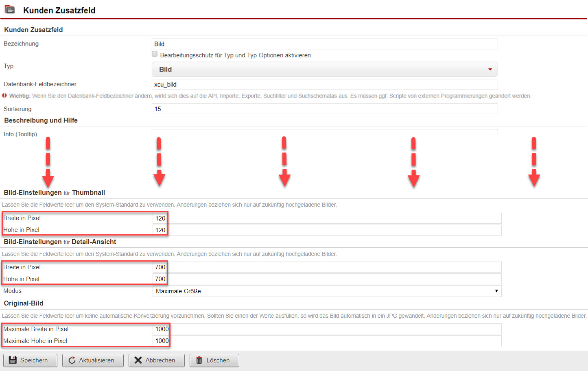Click the Abbrechen button

(156, 360)
